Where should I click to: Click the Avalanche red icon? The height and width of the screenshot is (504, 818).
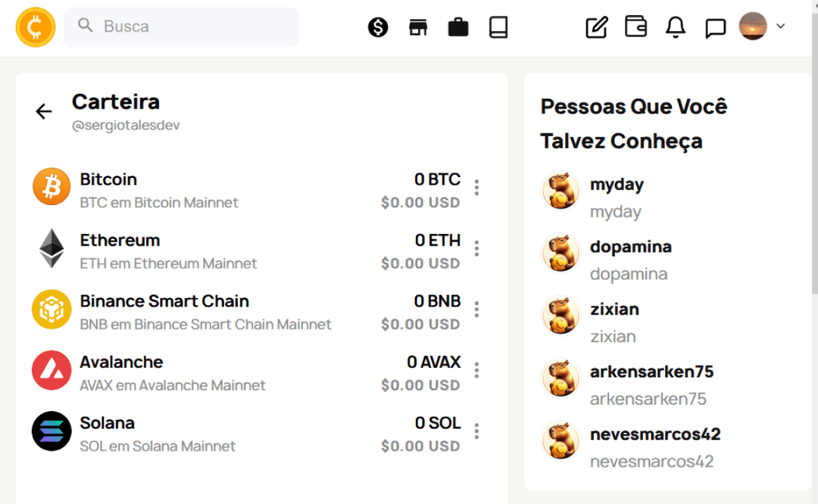[x=52, y=370]
